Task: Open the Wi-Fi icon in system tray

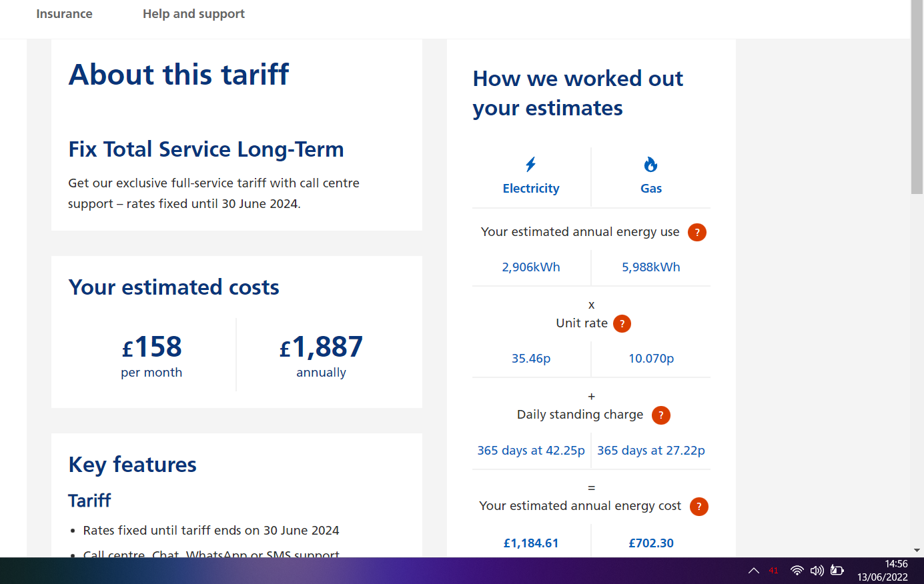Action: click(797, 570)
